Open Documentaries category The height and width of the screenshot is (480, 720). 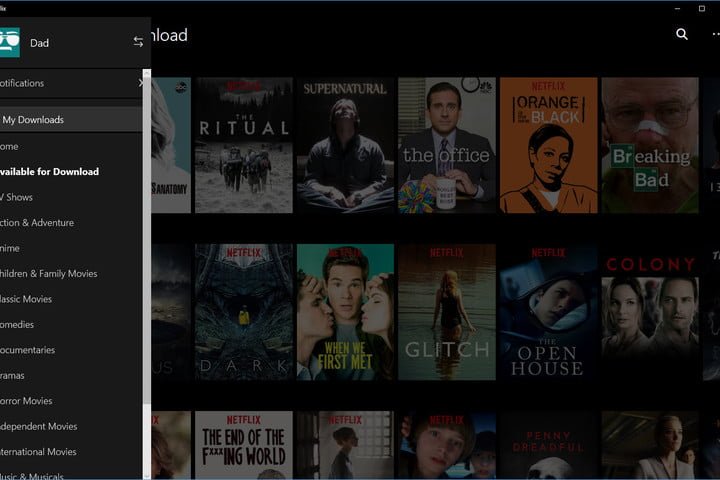click(x=71, y=350)
